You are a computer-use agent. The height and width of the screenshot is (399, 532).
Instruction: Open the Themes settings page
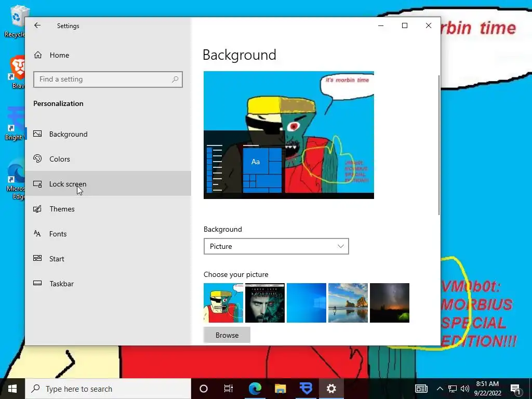[108, 209]
